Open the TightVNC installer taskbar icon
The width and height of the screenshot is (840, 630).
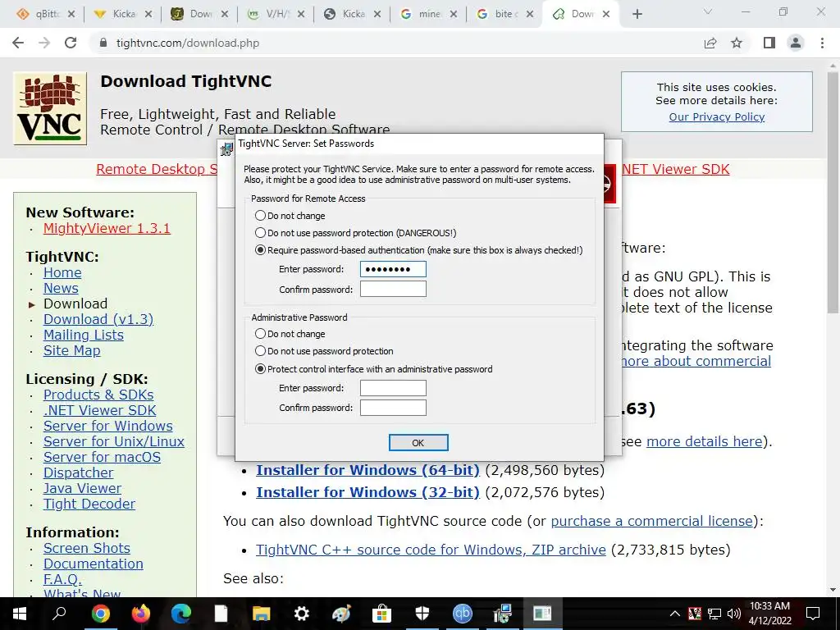click(503, 614)
